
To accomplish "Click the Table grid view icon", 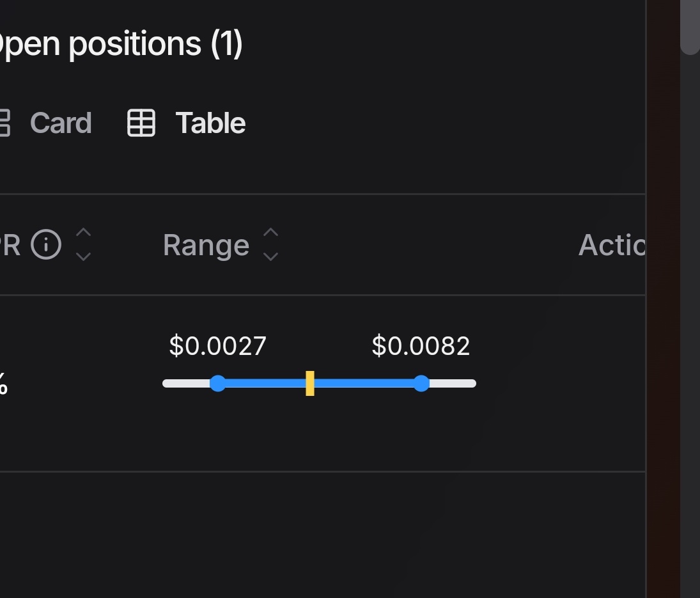I will 141,123.
